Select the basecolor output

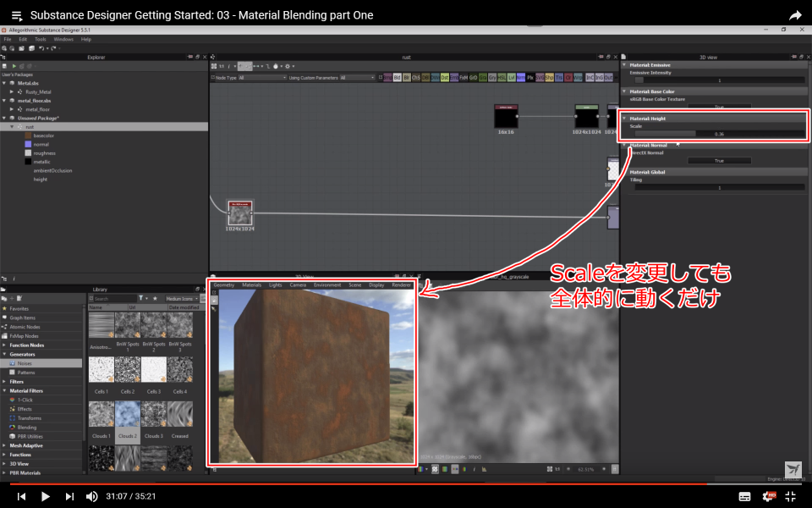[x=43, y=135]
